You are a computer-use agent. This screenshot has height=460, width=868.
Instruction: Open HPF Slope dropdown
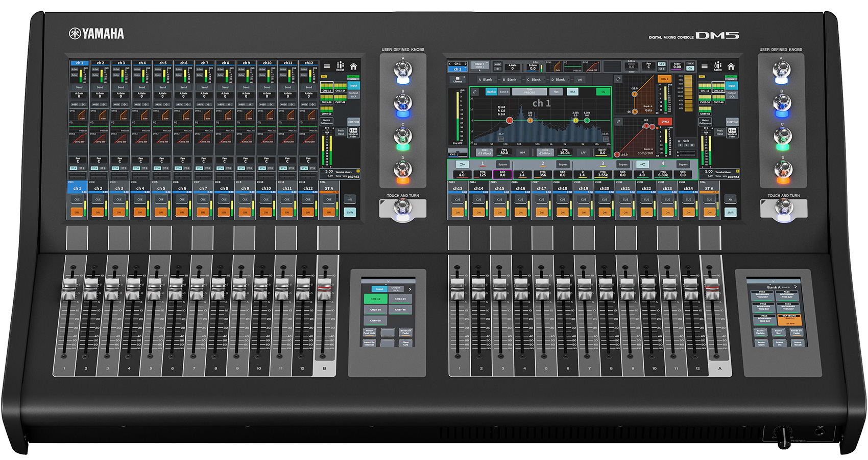[485, 152]
